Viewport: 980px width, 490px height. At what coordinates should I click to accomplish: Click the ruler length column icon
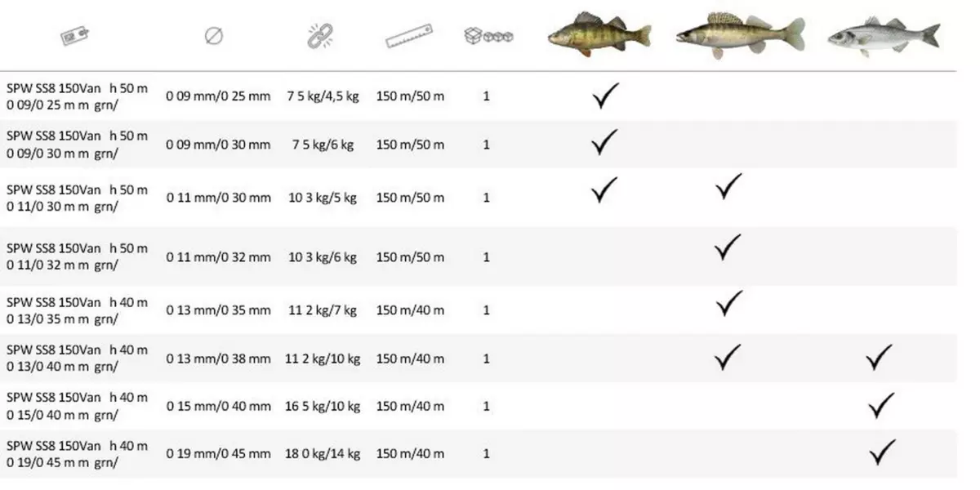[x=409, y=36]
